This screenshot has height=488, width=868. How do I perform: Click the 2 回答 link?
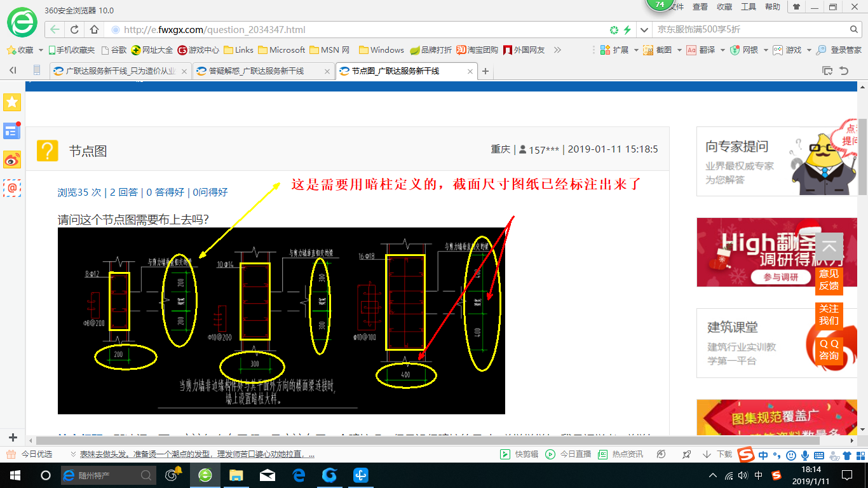tap(123, 192)
